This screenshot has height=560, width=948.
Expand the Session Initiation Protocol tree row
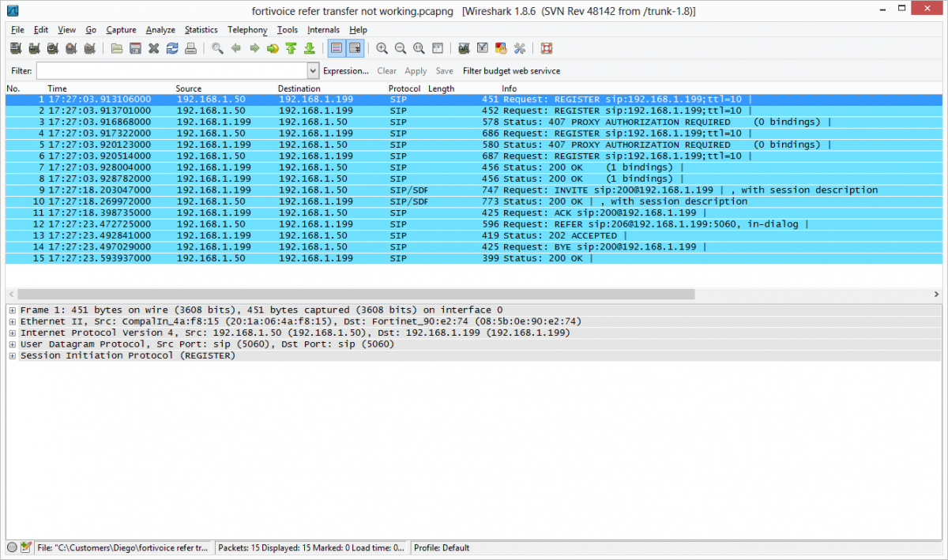tap(13, 356)
